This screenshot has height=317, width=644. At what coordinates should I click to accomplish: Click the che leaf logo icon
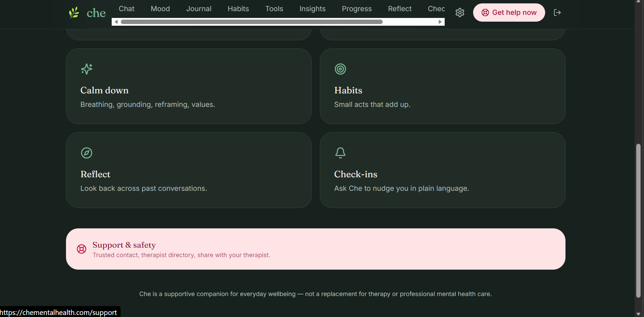tap(74, 13)
